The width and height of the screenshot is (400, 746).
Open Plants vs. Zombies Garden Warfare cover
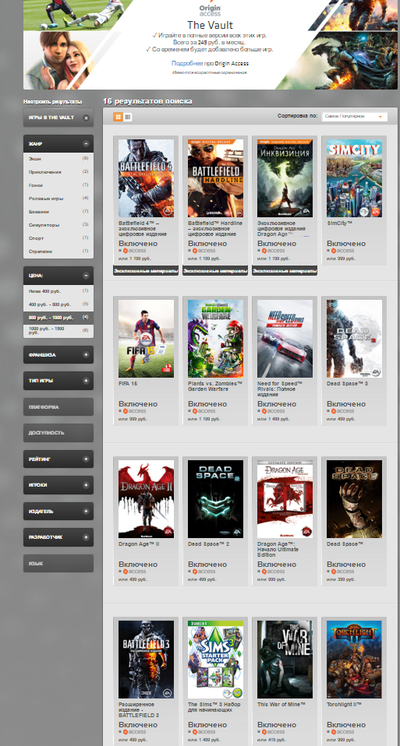[215, 338]
